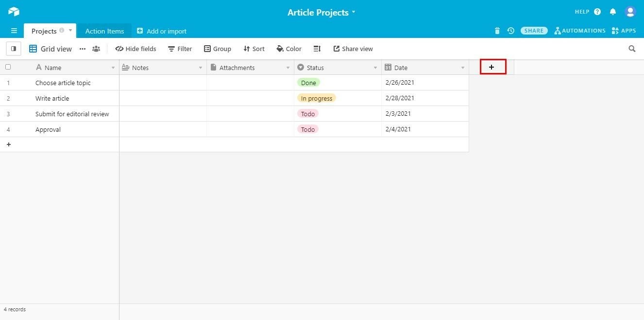
Task: Expand the Article Projects base title menu
Action: coord(322,12)
